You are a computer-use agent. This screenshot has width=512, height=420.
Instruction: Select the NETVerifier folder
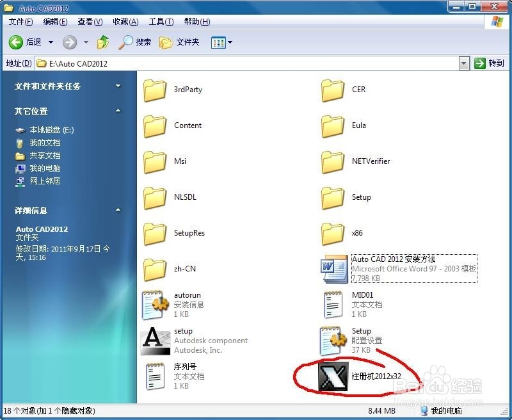coord(356,162)
